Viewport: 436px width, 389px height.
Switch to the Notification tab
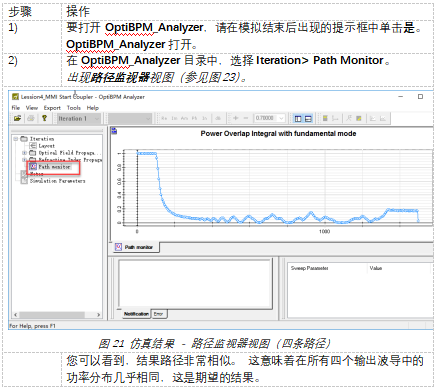pyautogui.click(x=136, y=314)
